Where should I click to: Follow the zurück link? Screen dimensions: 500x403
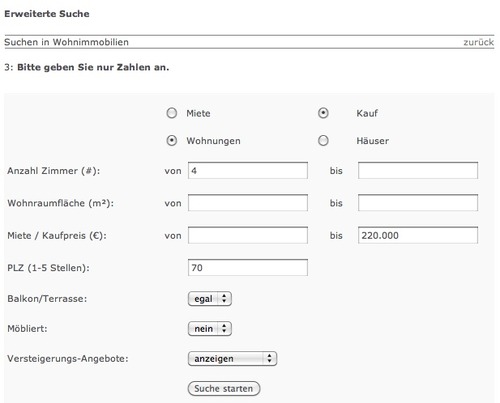pyautogui.click(x=478, y=42)
